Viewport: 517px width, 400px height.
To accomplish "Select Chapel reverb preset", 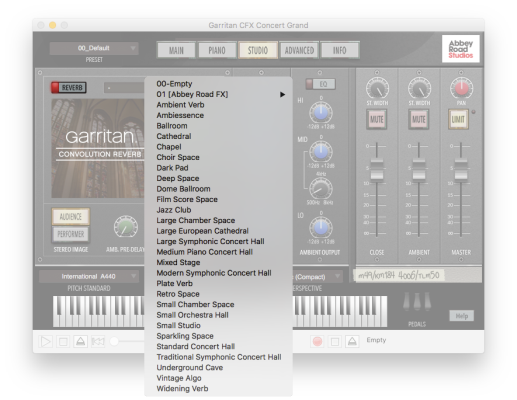I will [x=218, y=147].
